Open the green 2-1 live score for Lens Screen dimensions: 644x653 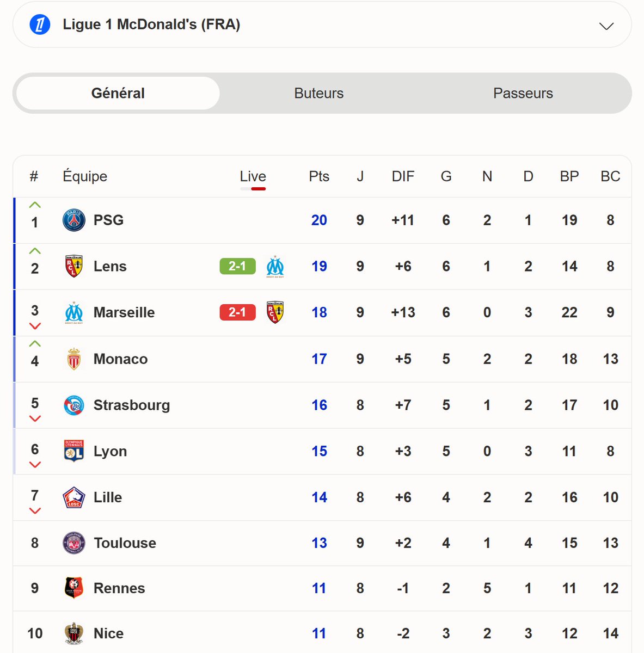click(237, 266)
